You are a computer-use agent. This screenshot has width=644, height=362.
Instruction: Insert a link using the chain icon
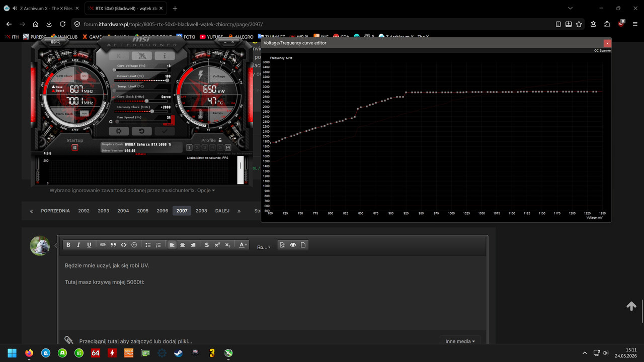tap(103, 245)
